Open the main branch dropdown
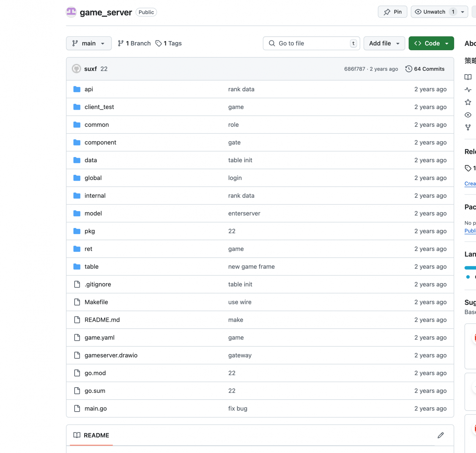Viewport: 476px width, 453px height. (x=89, y=43)
